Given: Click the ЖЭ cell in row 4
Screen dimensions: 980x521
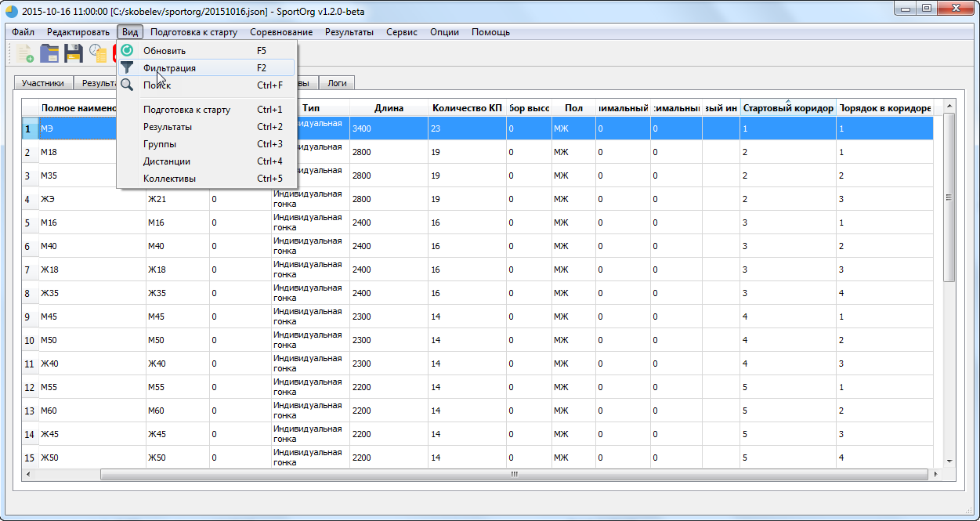Looking at the screenshot, I should [x=92, y=199].
